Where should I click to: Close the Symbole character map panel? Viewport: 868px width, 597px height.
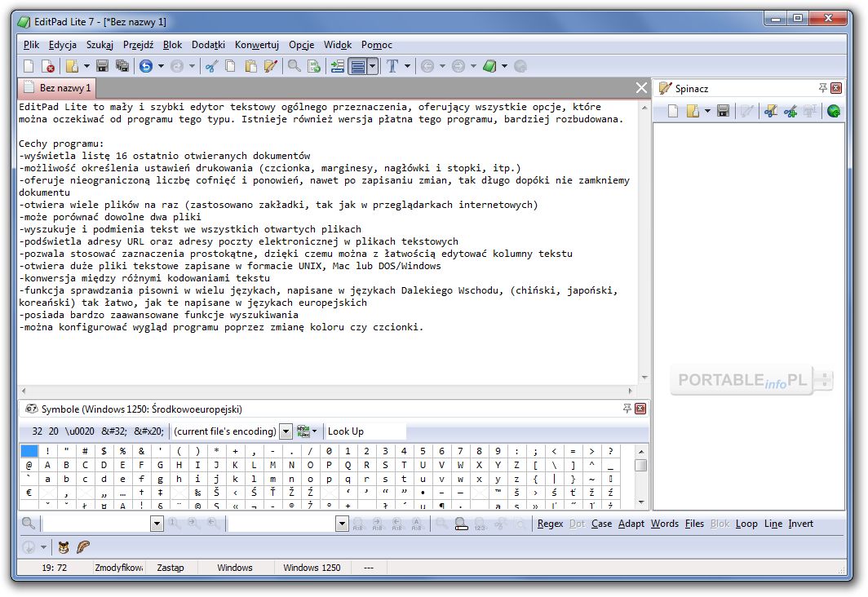640,409
